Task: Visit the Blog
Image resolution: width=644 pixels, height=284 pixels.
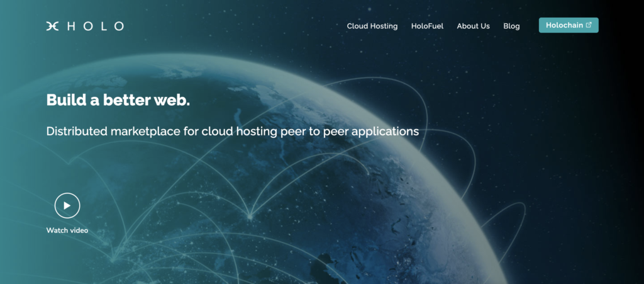Action: [511, 26]
